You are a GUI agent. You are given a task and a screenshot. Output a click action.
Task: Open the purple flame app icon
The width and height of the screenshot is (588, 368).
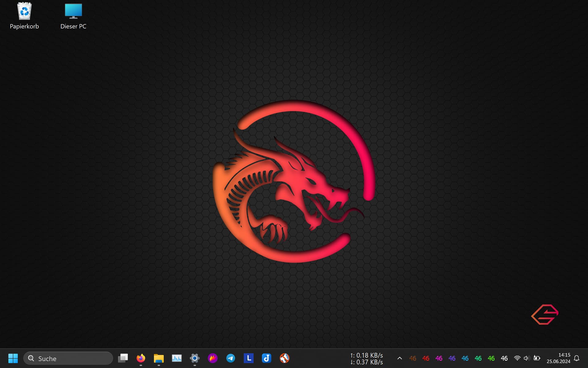(213, 358)
